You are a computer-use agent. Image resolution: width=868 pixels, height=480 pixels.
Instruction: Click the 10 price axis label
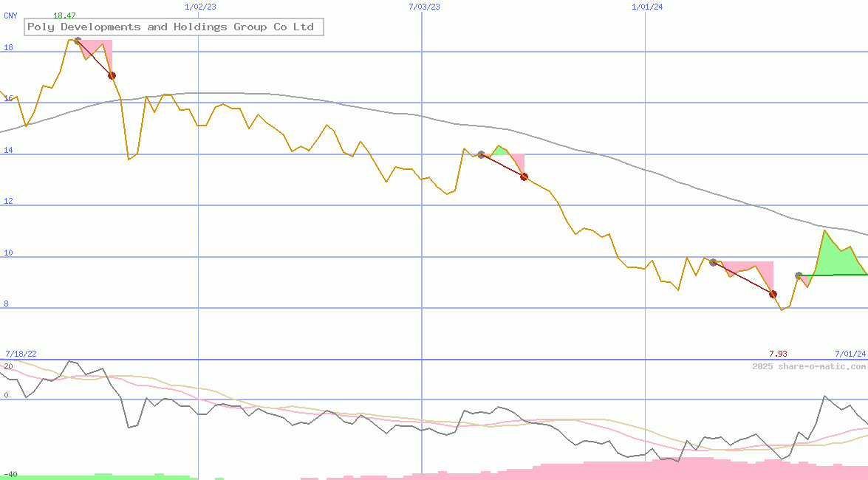coord(8,253)
